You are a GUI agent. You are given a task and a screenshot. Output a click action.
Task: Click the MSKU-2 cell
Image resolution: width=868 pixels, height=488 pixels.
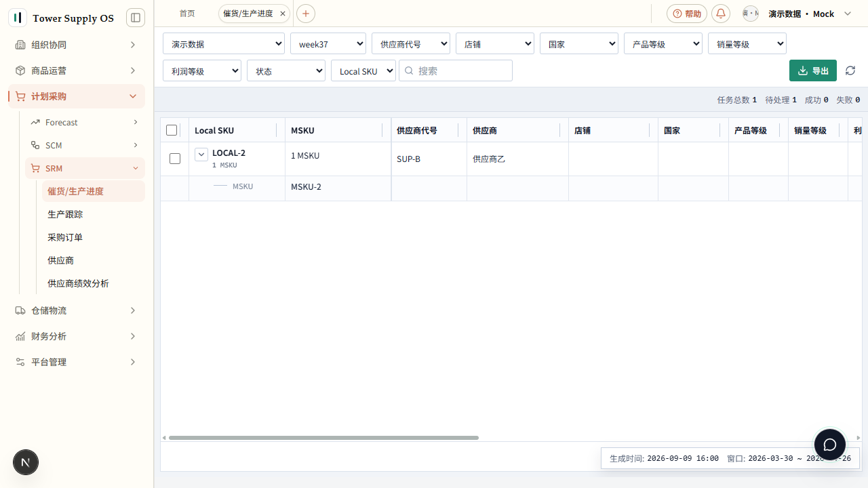(x=338, y=187)
